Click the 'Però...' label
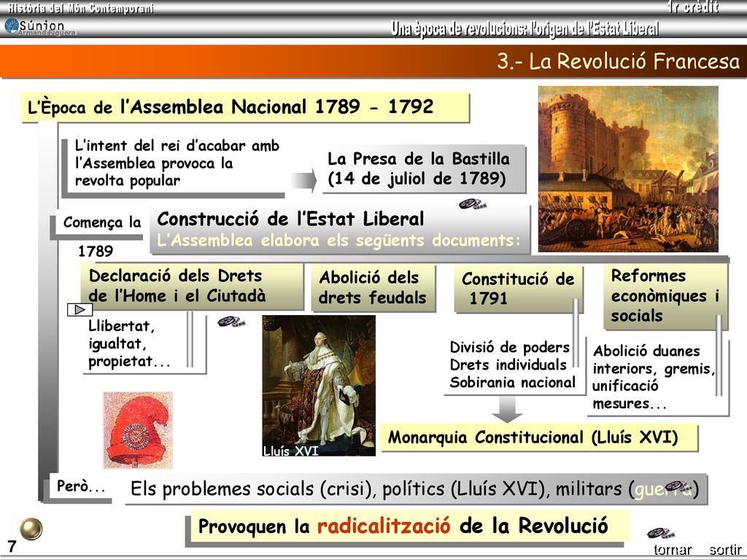747x560 pixels. (x=81, y=486)
